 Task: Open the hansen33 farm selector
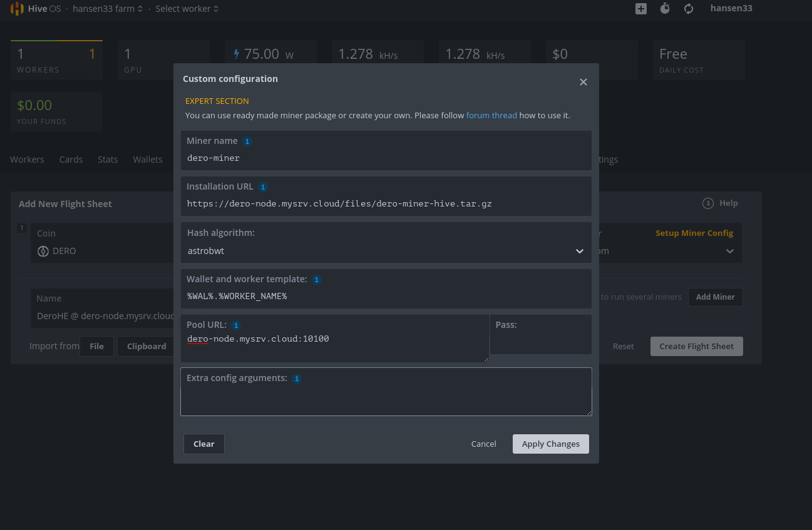(107, 9)
